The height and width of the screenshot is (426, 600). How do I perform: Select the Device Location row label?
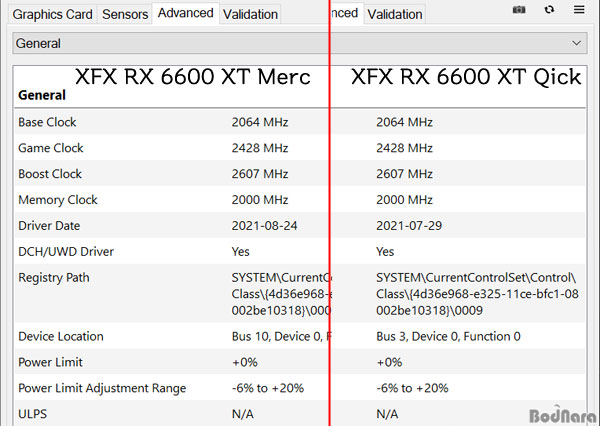tap(61, 336)
